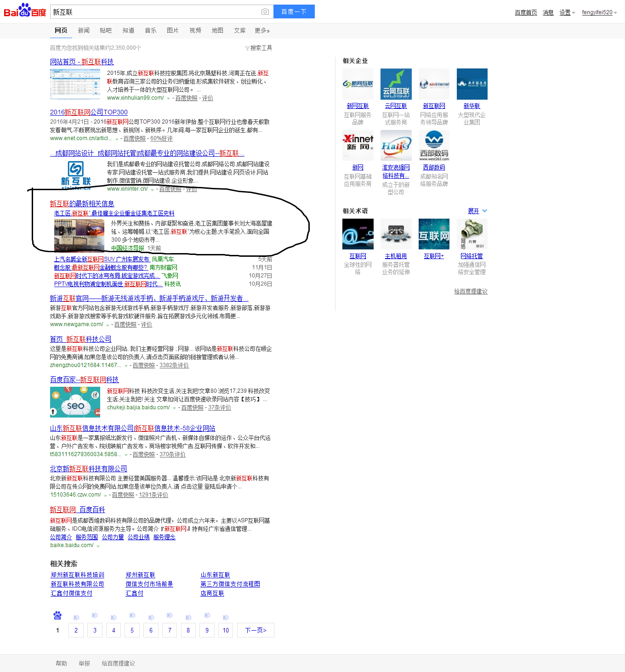Open the 互联网+ related-term image
The width and height of the screenshot is (625, 672).
click(x=434, y=234)
